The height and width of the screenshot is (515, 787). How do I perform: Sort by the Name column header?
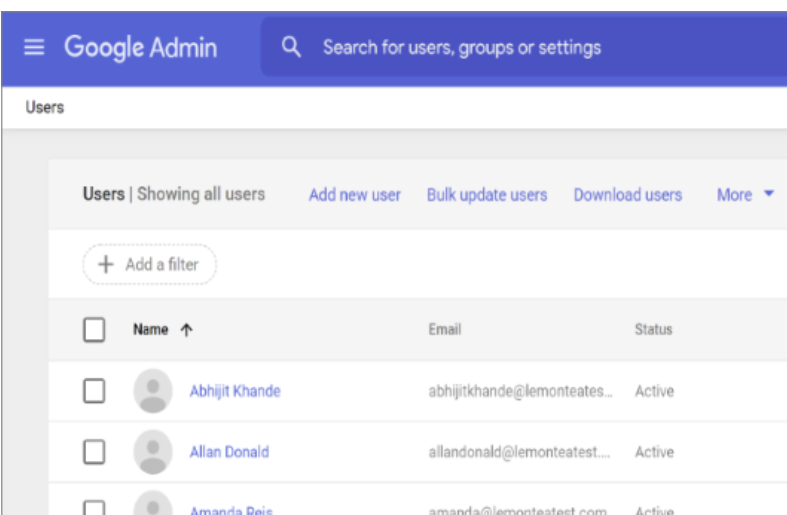coord(151,330)
